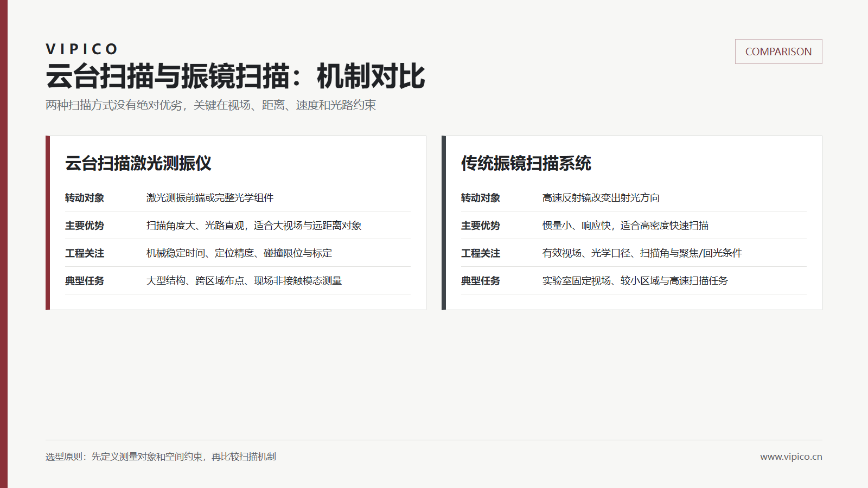
Task: Click the COMPARISON badge
Action: [778, 52]
